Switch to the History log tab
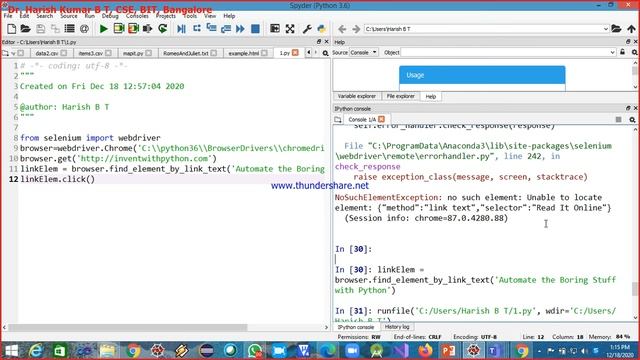 click(x=397, y=327)
